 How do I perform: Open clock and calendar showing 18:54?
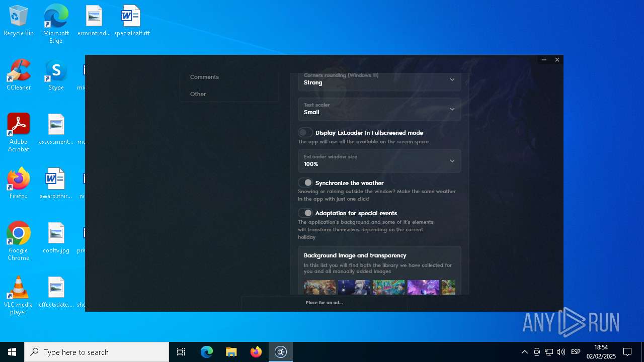(x=601, y=352)
